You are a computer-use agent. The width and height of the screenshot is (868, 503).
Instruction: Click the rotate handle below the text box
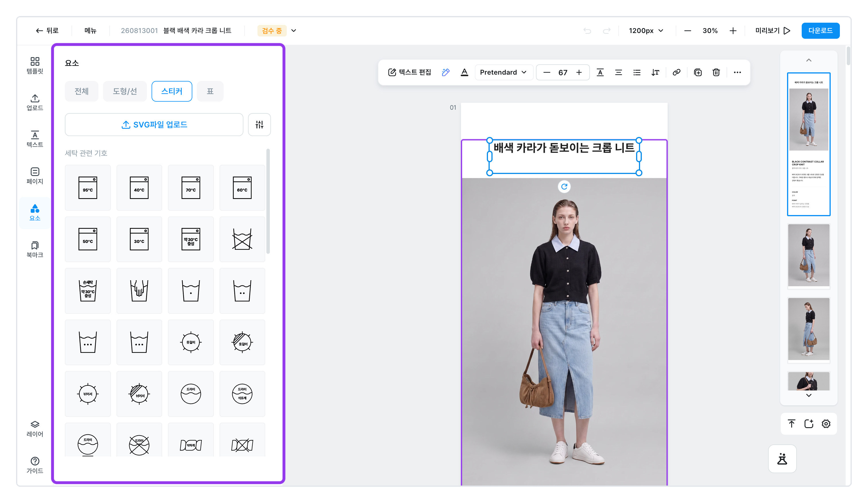[x=564, y=186]
